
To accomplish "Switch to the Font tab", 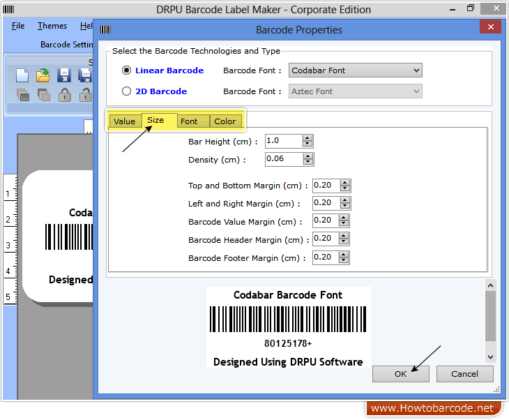I will 193,121.
